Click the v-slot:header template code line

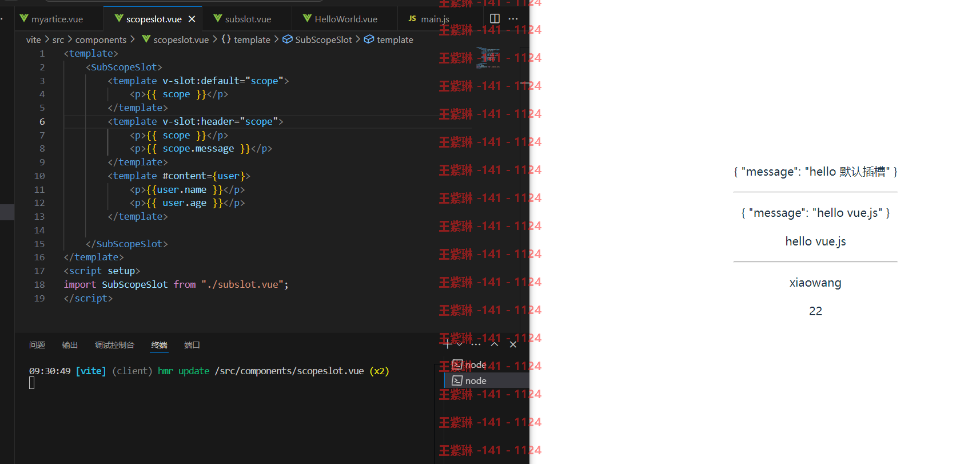[x=196, y=121]
